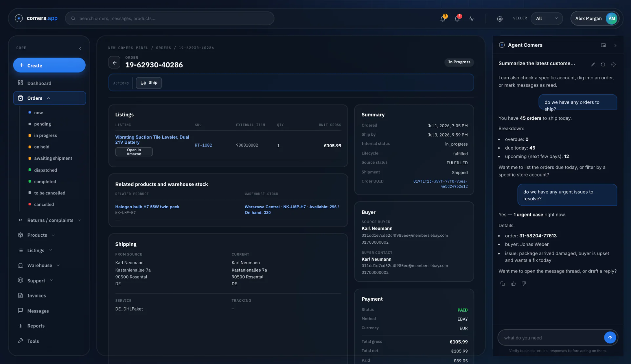Screen dimensions: 631x364
Task: Click Open in Amazon button
Action: 134,152
